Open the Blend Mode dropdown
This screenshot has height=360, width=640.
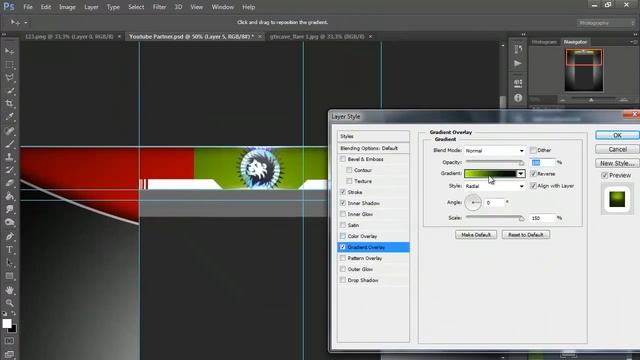495,151
